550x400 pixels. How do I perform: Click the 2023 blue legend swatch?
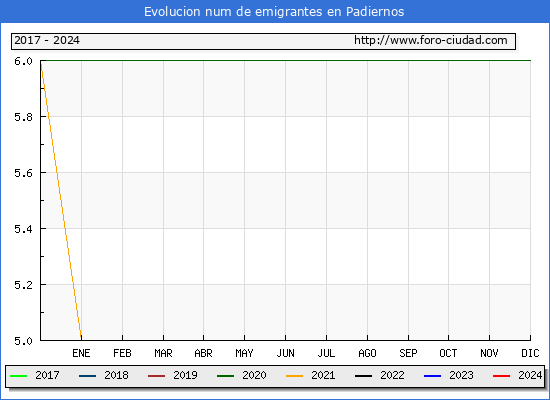432,376
